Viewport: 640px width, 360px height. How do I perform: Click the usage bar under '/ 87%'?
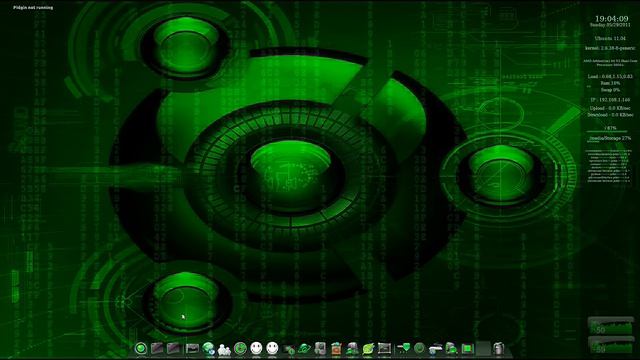point(607,132)
